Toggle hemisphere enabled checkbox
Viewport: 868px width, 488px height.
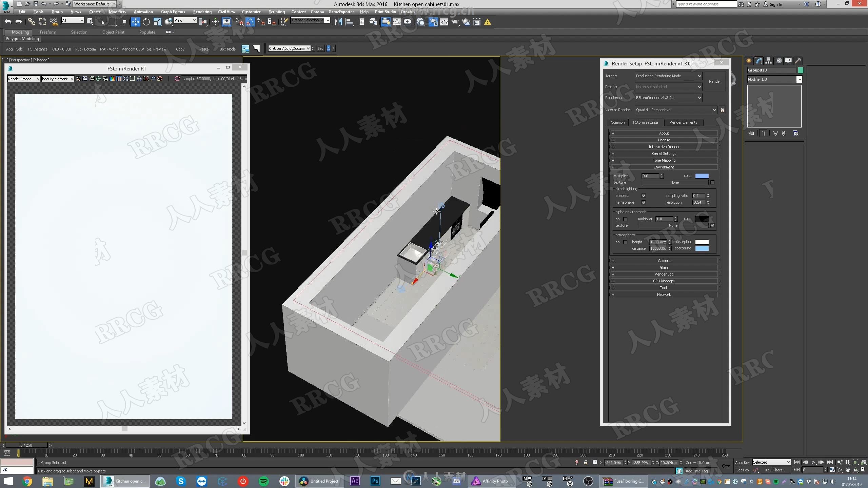(x=644, y=202)
